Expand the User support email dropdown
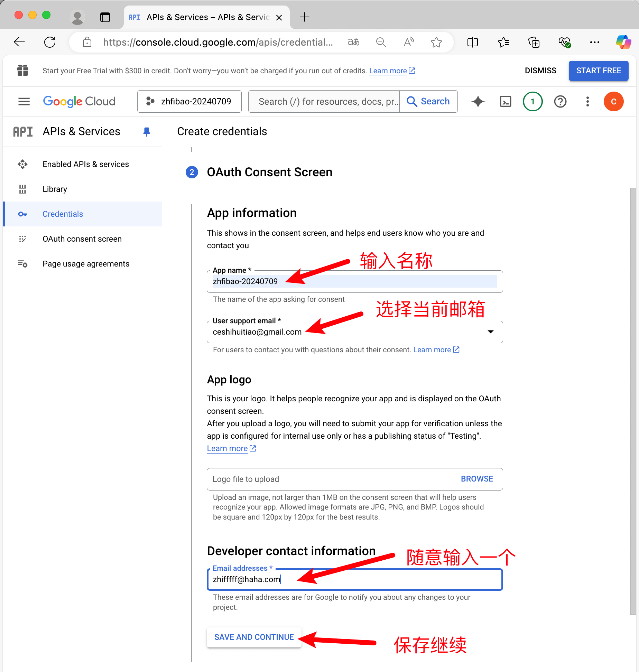This screenshot has width=639, height=672. pyautogui.click(x=490, y=332)
